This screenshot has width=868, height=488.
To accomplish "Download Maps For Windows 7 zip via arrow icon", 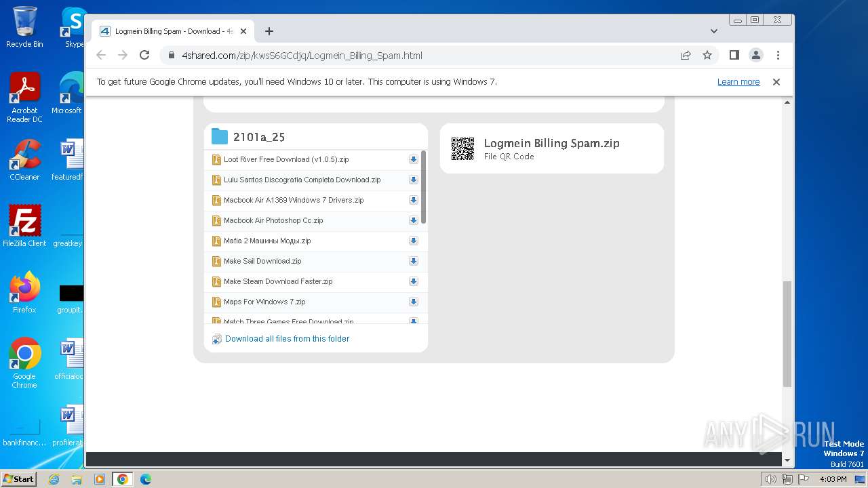I will click(x=413, y=302).
